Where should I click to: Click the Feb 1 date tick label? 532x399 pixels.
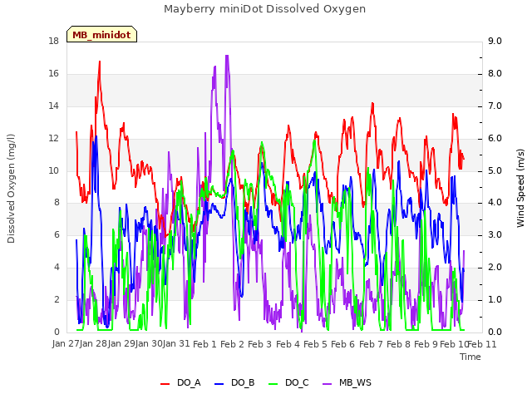(x=204, y=344)
